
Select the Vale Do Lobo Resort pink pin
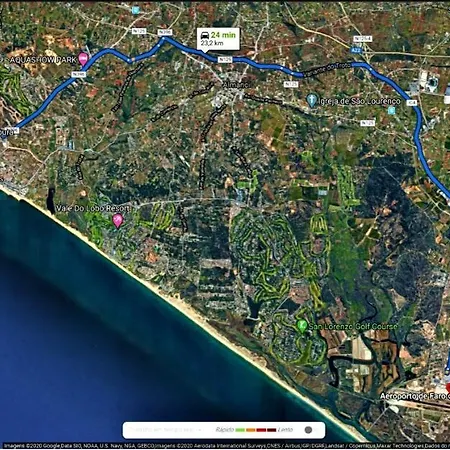(x=118, y=221)
